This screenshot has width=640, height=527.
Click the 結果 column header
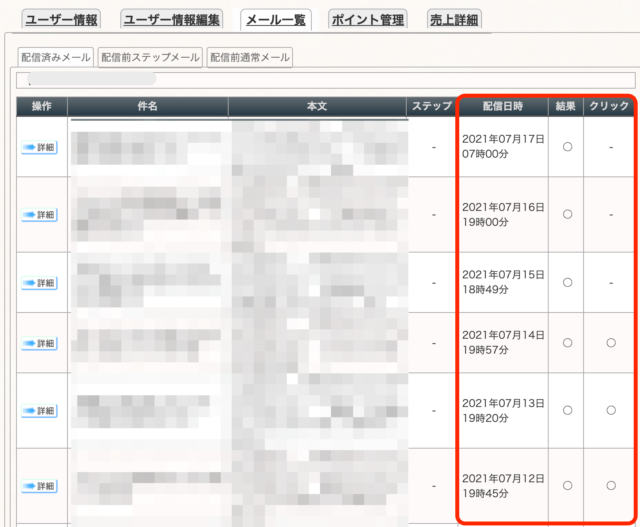coord(566,107)
